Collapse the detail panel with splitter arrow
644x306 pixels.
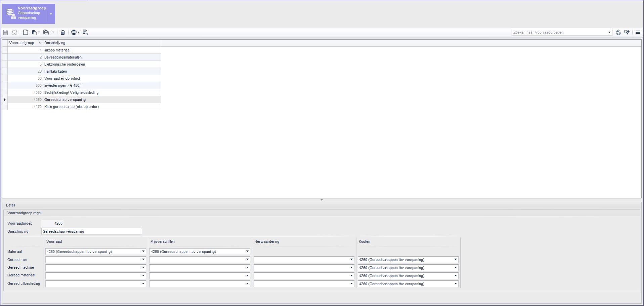tap(321, 200)
